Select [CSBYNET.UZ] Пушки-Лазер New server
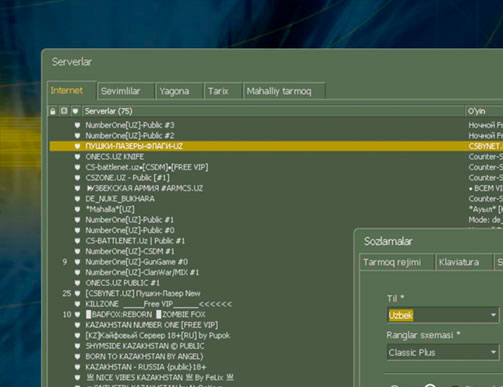Viewport: 503px width, 387px height. click(x=143, y=293)
